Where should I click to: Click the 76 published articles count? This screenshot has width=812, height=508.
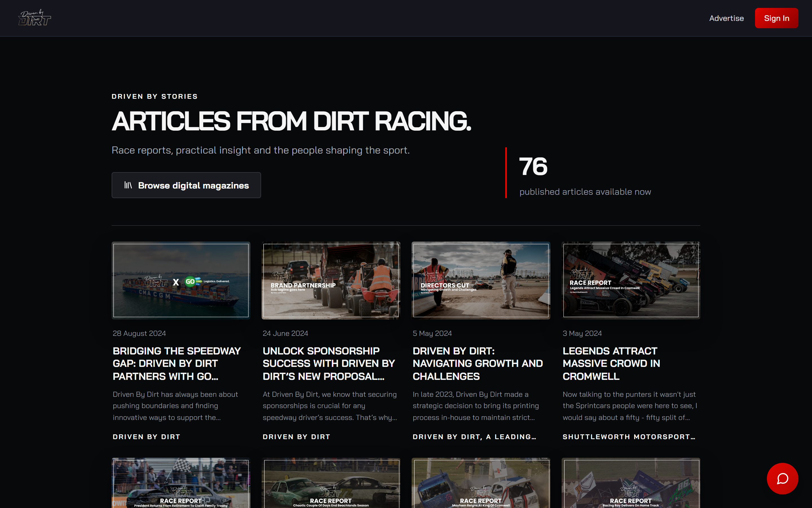[533, 166]
